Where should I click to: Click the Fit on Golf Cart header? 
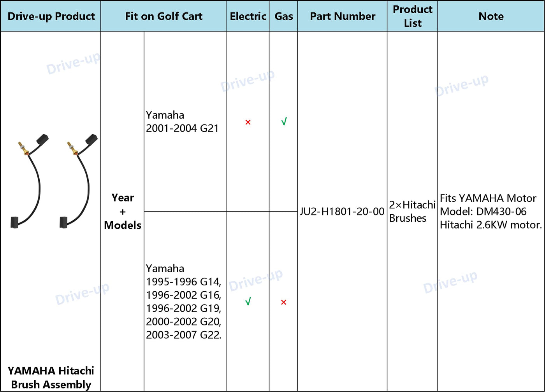click(x=163, y=16)
